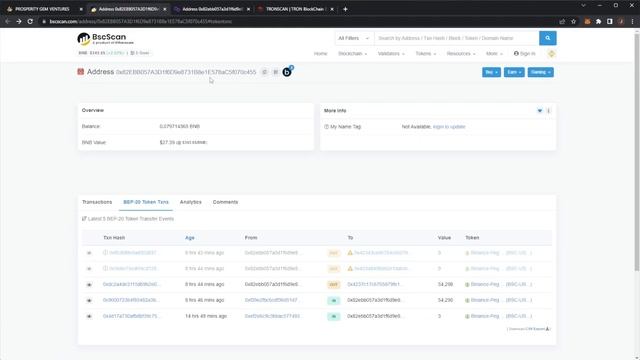
Task: Open the Buy dropdown button
Action: 491,72
